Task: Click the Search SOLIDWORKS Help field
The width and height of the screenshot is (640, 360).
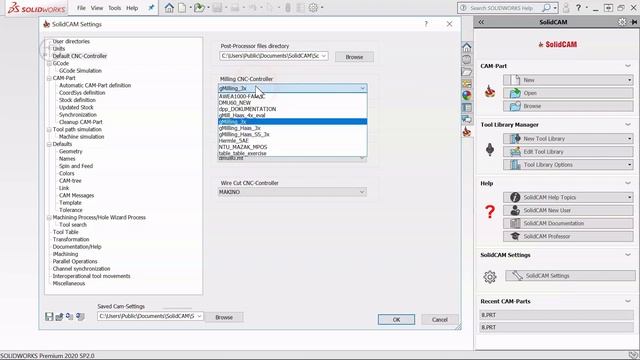Action: click(503, 8)
